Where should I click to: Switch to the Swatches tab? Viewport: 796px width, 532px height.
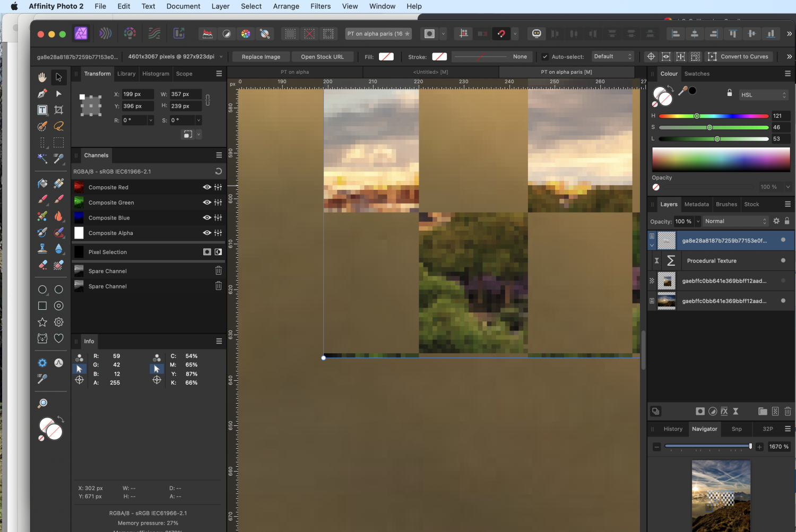click(x=697, y=74)
